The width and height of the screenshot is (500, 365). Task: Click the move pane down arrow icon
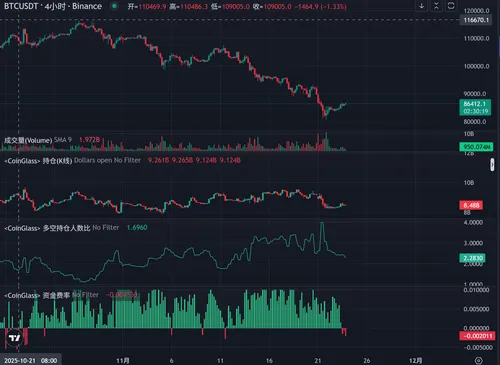click(x=422, y=6)
